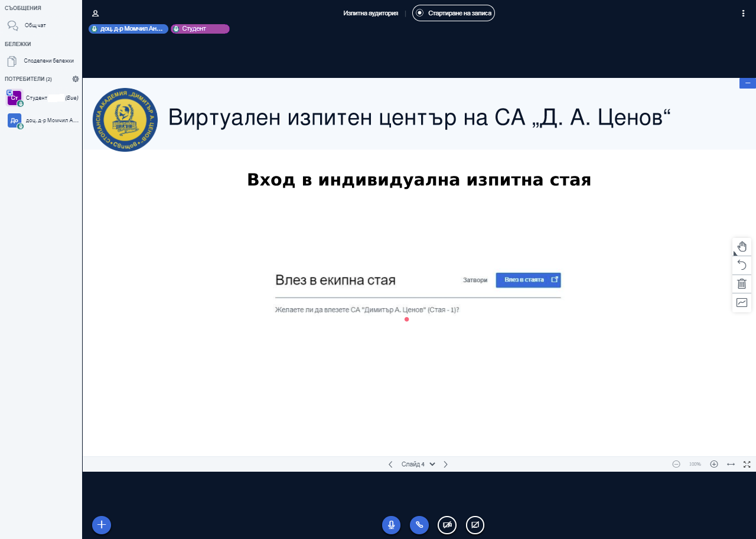Open the Общ чат public chat

coord(40,25)
